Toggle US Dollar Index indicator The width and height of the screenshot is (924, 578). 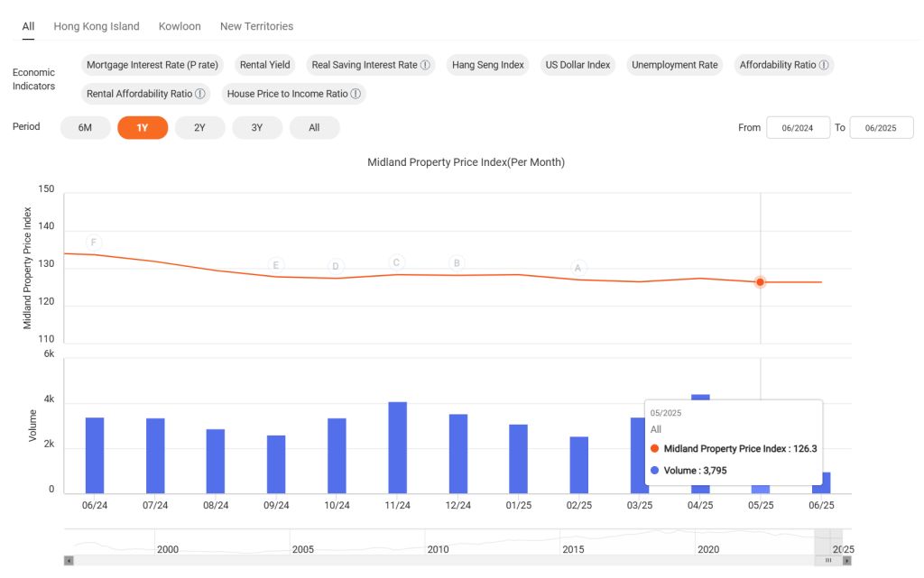click(x=577, y=65)
